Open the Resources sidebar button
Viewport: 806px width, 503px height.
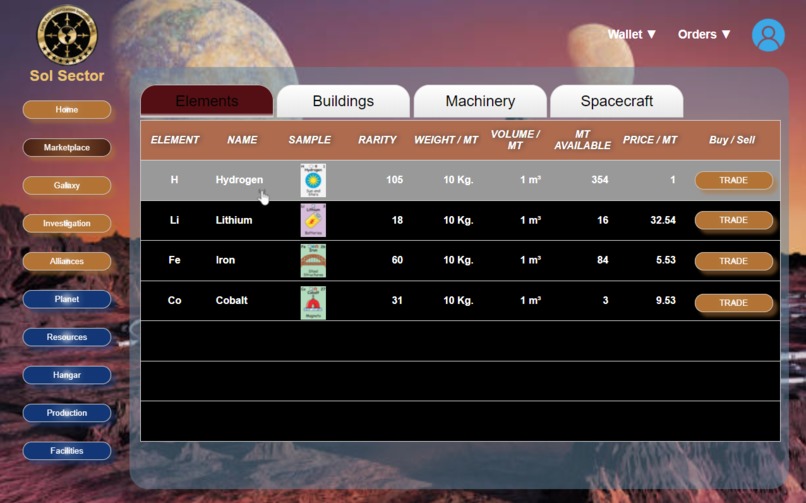(67, 337)
